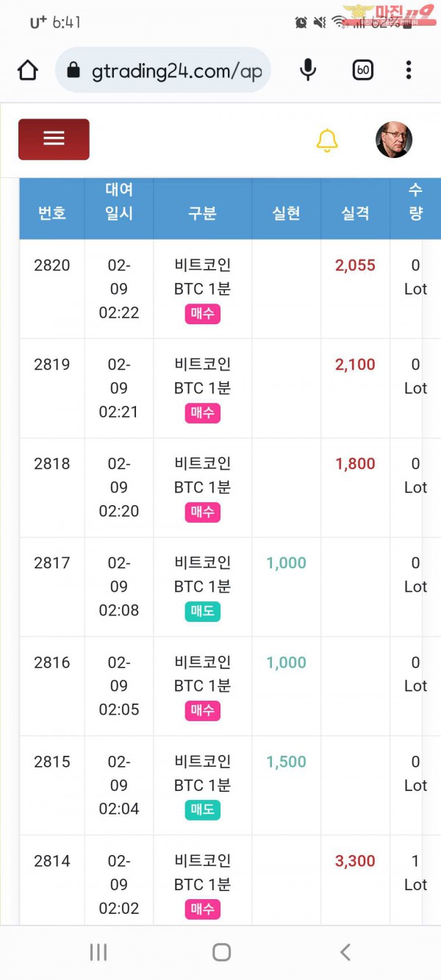Open the browser three-dot menu
Image resolution: width=441 pixels, height=980 pixels.
click(409, 71)
